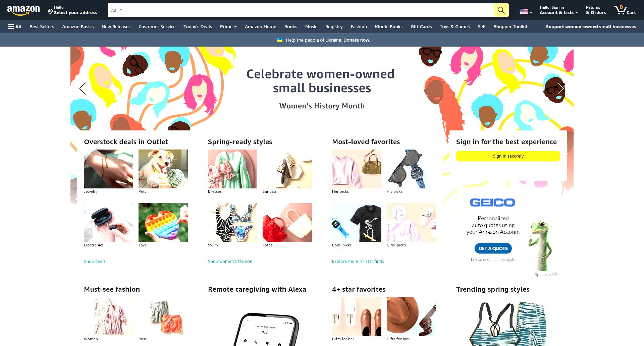Expand the All search category dropdown
Screen dimensions: 644x346
coord(116,10)
